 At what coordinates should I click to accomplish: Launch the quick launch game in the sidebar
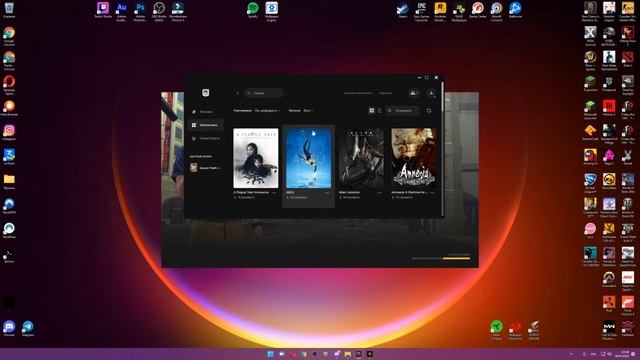pos(205,168)
